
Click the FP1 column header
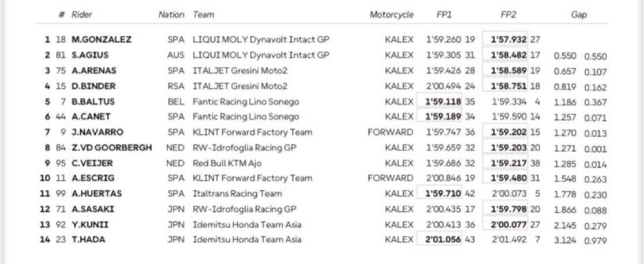[444, 15]
